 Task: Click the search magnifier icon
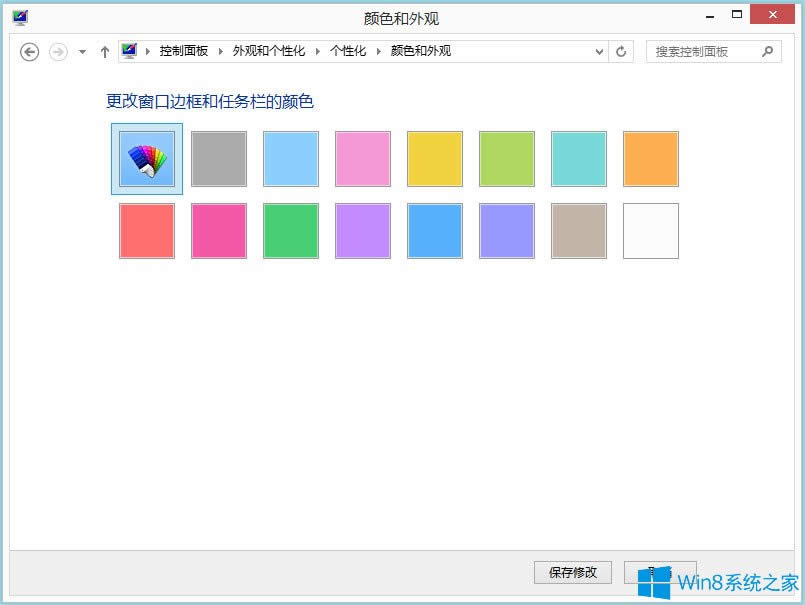(766, 51)
